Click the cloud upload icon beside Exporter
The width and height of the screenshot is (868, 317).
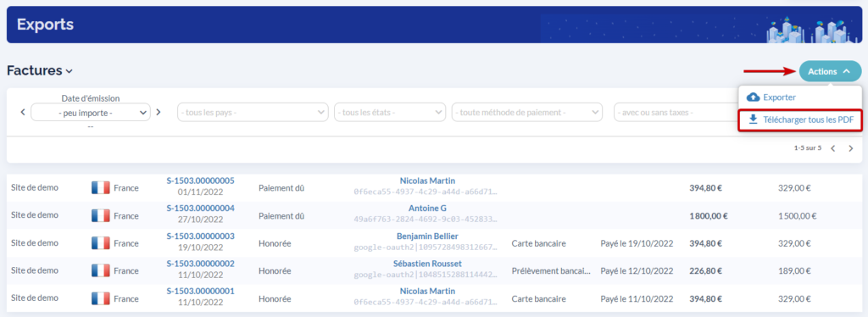pyautogui.click(x=753, y=97)
